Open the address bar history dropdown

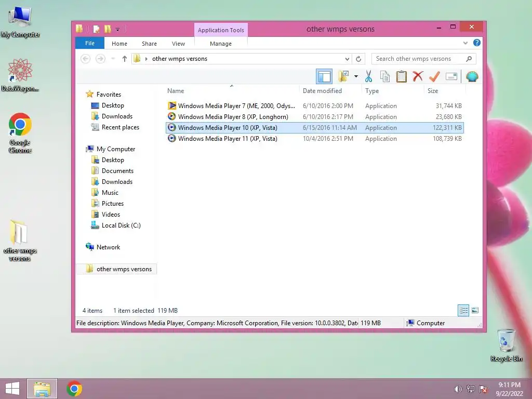[347, 59]
